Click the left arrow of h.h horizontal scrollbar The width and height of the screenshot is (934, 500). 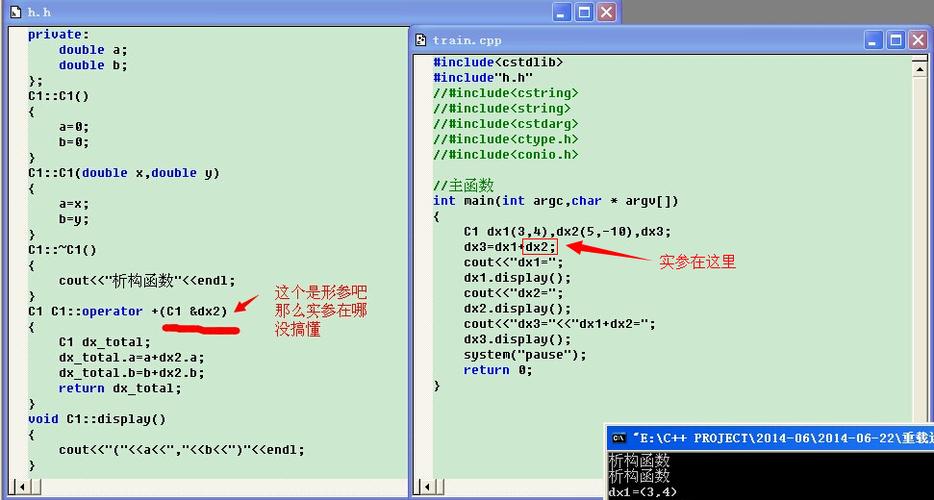point(22,486)
